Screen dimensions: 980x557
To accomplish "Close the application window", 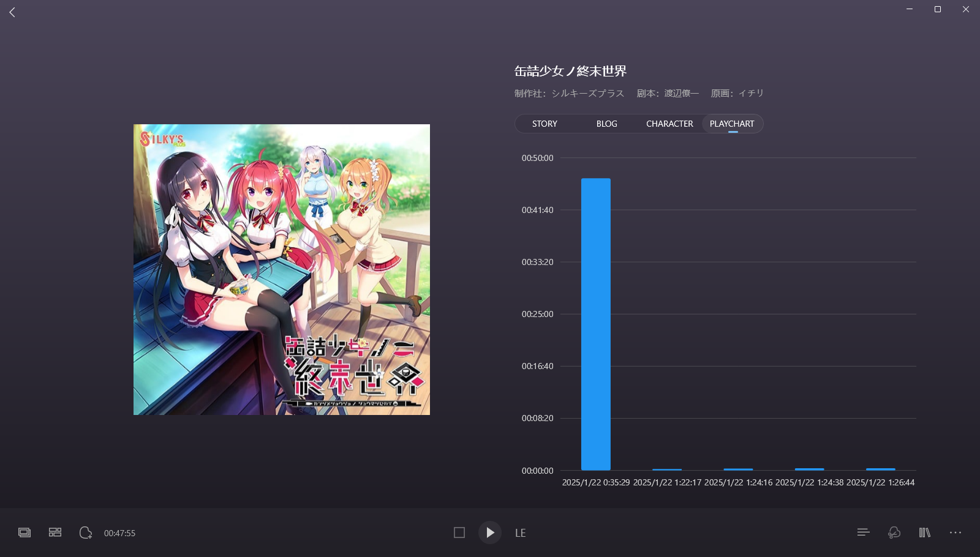I will [x=966, y=9].
